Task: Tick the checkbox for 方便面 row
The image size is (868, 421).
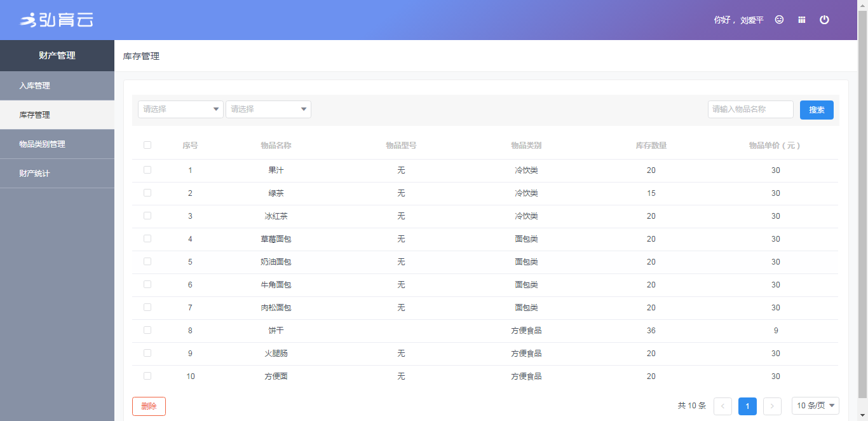Action: tap(147, 376)
